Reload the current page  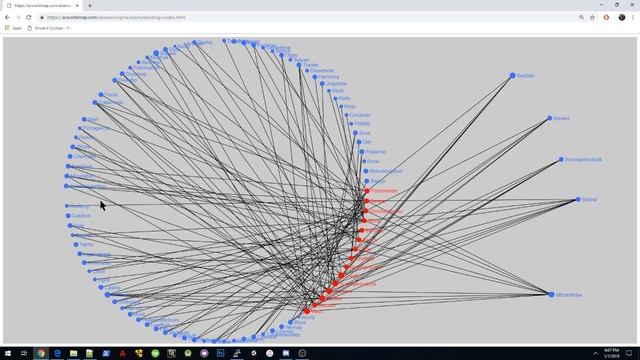[29, 18]
